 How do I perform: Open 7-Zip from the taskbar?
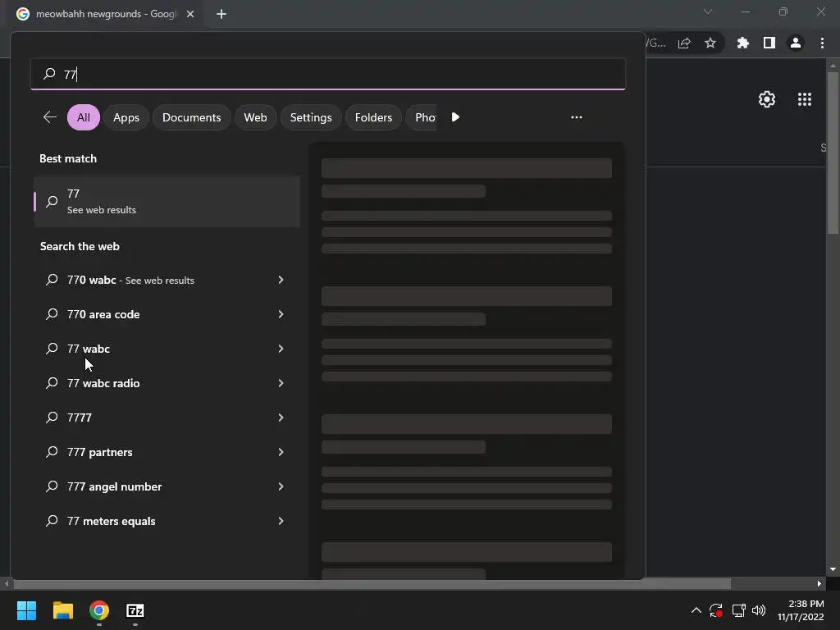(135, 610)
